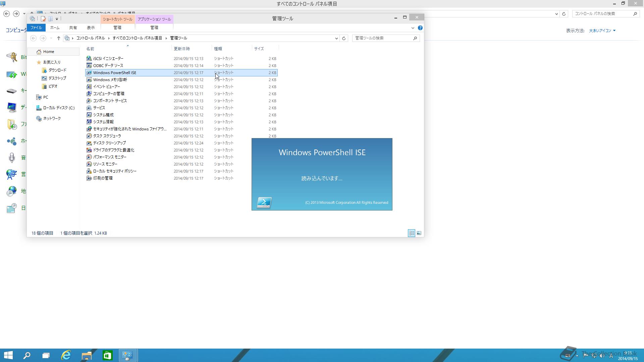Open the Task View taskbar button
The height and width of the screenshot is (362, 644).
46,355
